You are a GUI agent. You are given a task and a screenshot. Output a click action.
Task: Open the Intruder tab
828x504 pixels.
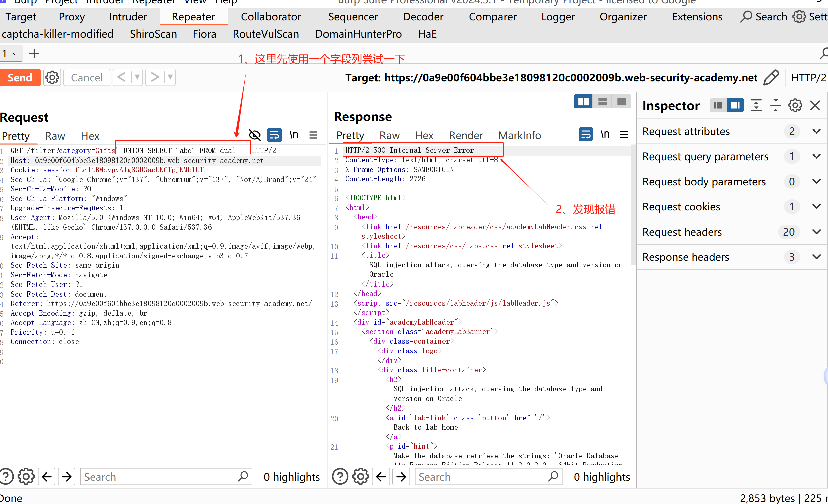point(128,17)
